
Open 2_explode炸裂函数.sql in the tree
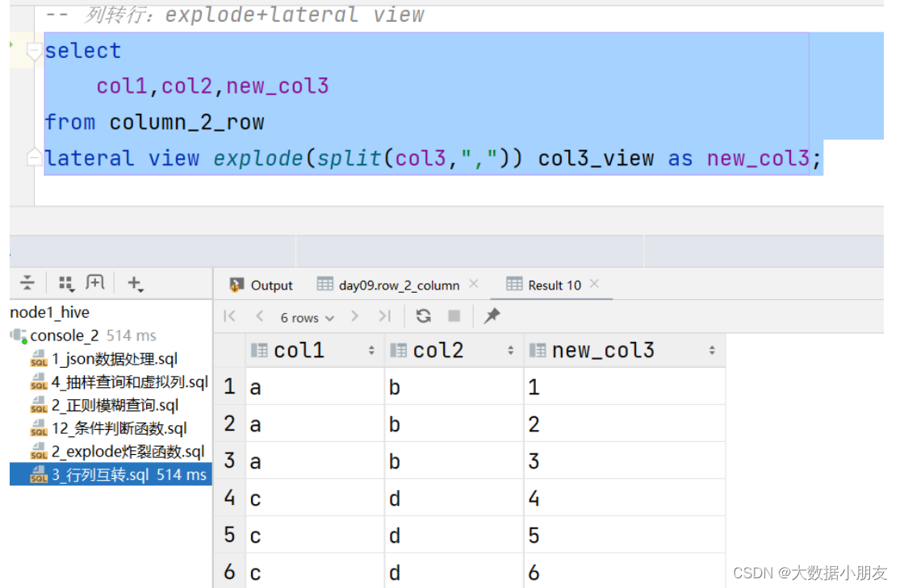[127, 452]
